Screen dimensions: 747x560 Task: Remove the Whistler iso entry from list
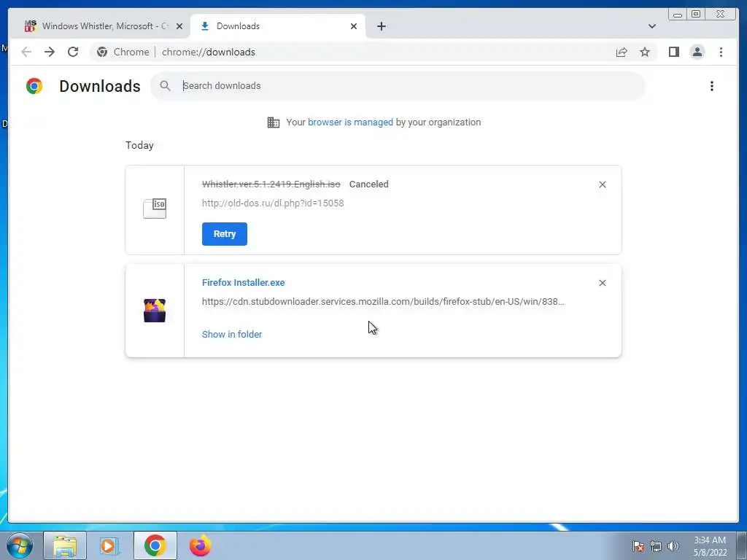(602, 184)
